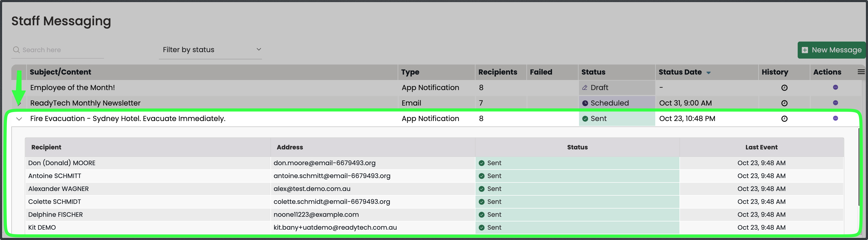Select ReadyTech Monthly Newsletter subject
The image size is (868, 240).
click(x=85, y=103)
